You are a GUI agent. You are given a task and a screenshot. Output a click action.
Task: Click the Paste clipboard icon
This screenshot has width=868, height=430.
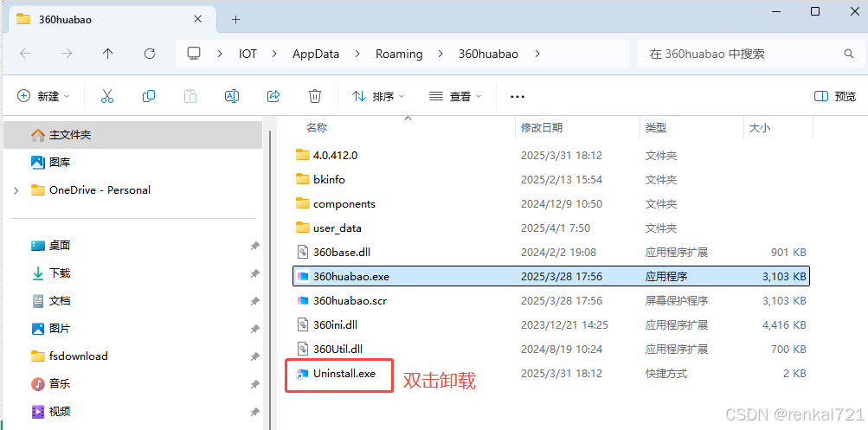tap(190, 96)
